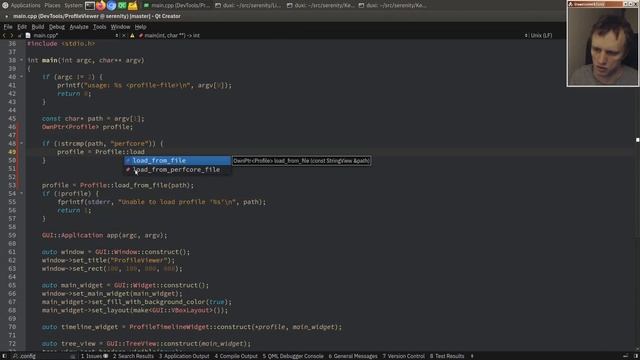640x360 pixels.
Task: Click the editor vertical scrollbar handle
Action: tap(638, 140)
